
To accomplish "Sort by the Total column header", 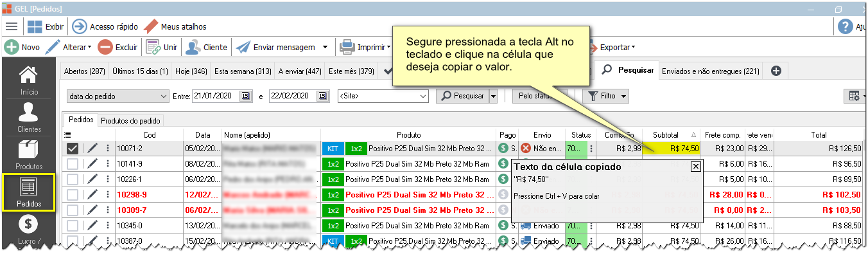I will pyautogui.click(x=819, y=134).
